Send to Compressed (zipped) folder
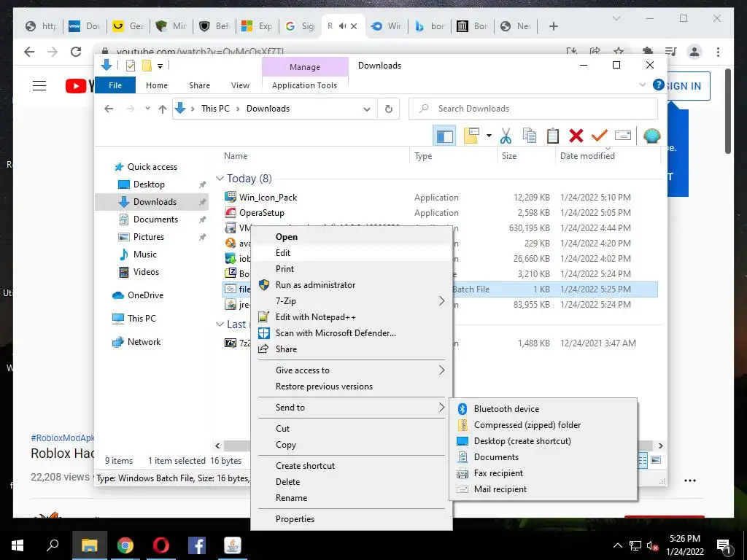Viewport: 747px width, 560px height. click(x=543, y=425)
